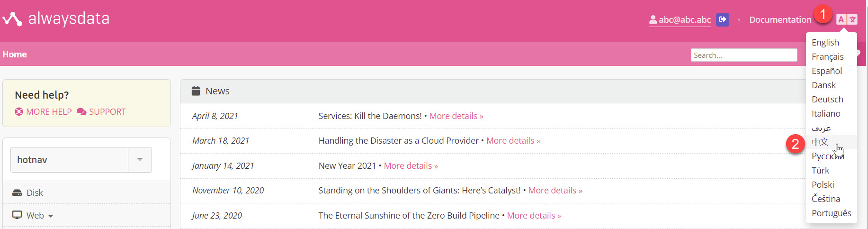
Task: Select 中文 from the language list
Action: 820,142
